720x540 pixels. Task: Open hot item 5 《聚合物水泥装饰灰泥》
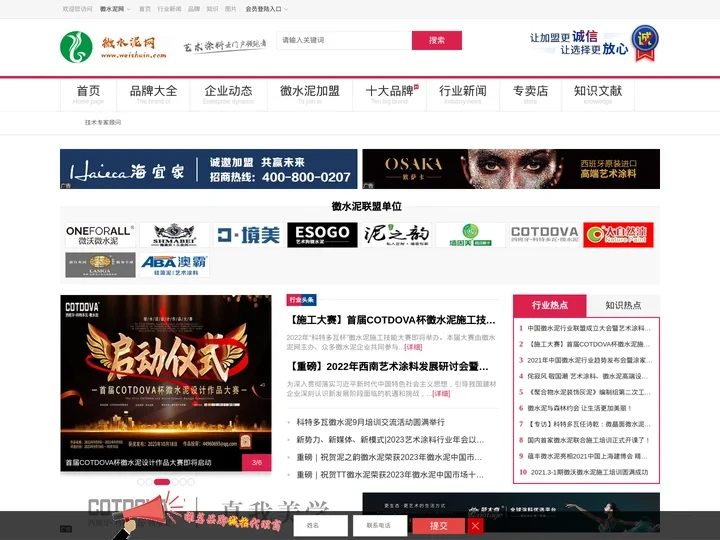[x=590, y=392]
